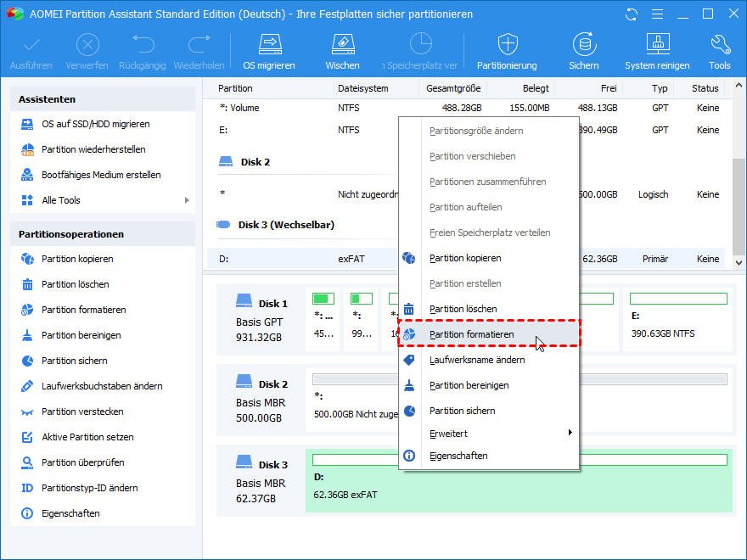Select the Disk 2 header in list

pos(244,162)
